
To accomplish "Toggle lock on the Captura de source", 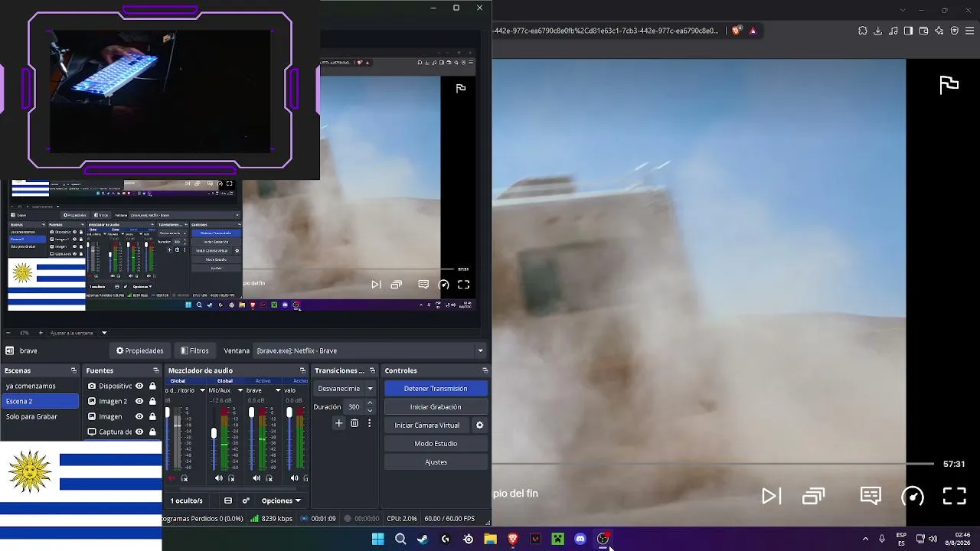I will (x=152, y=432).
